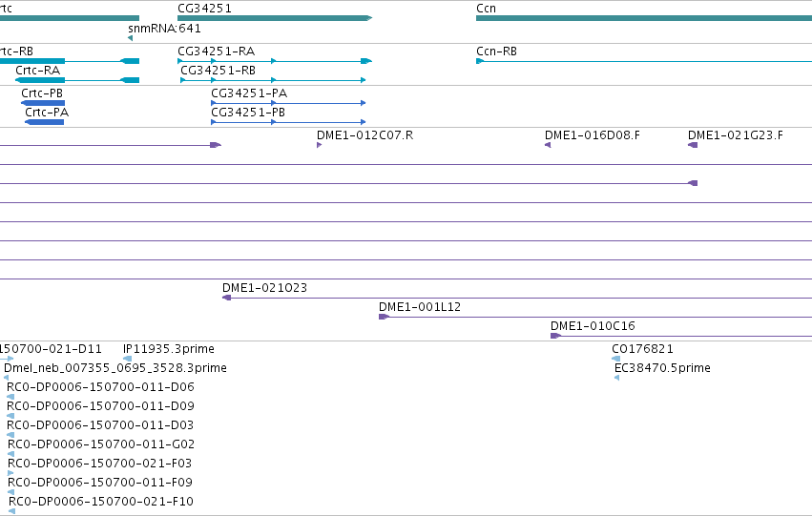Image resolution: width=812 pixels, height=516 pixels.
Task: Click the CG34251-RA transcript label
Action: tap(216, 52)
